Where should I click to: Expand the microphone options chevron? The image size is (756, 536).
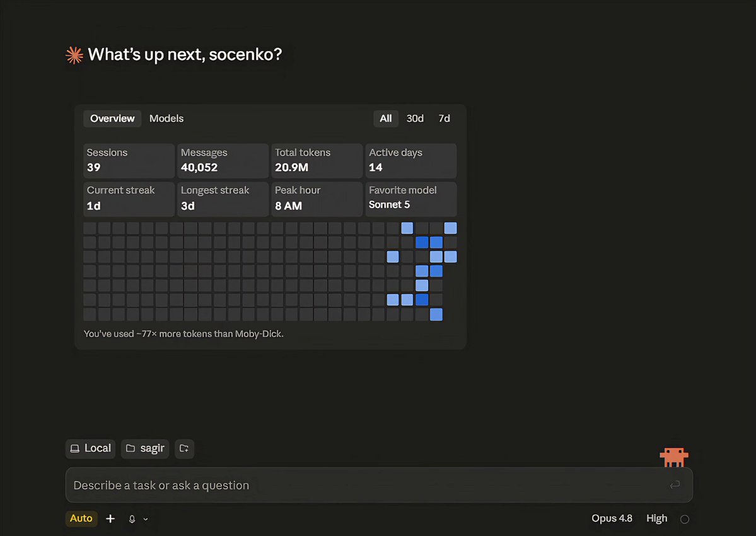pos(146,519)
